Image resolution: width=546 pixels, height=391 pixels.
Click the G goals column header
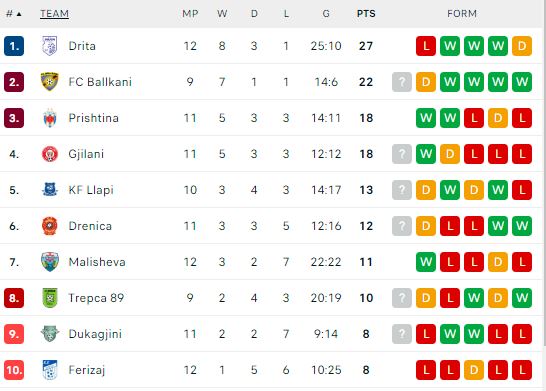326,14
